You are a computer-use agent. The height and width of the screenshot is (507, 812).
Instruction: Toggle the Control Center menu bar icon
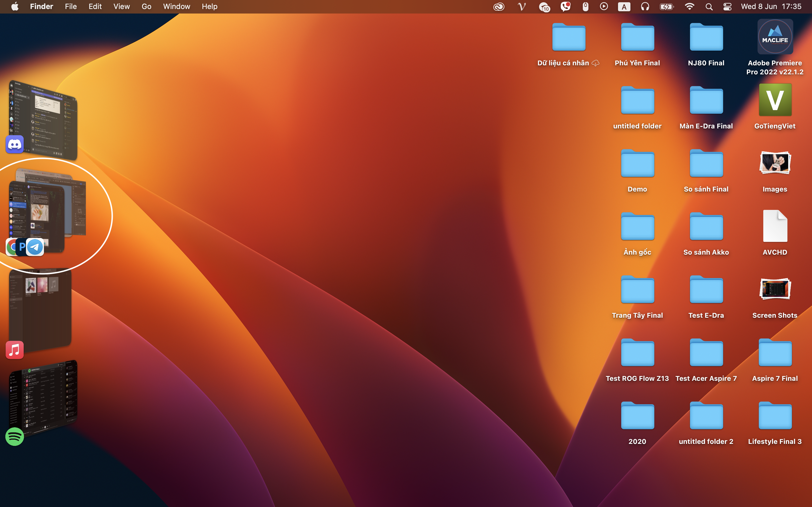727,6
